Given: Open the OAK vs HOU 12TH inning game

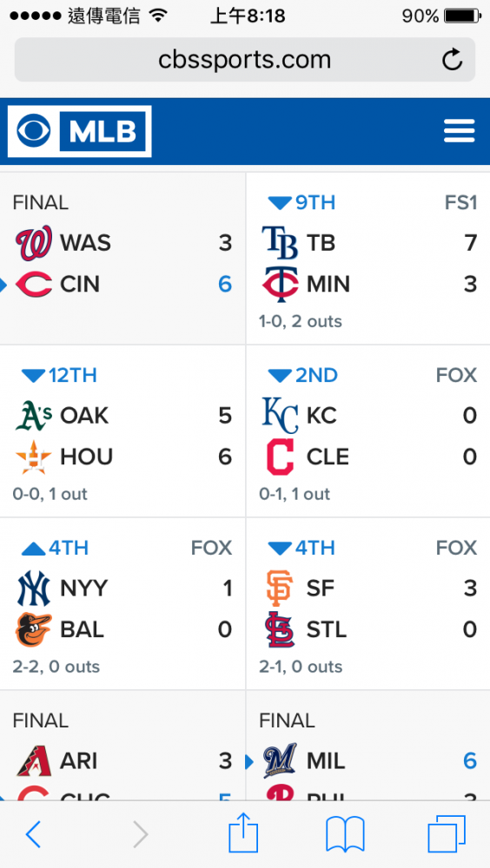Looking at the screenshot, I should pyautogui.click(x=122, y=431).
